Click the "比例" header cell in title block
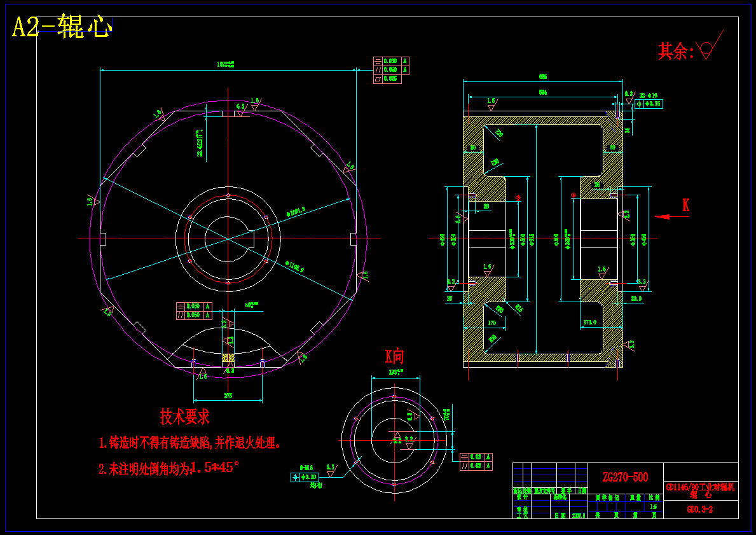 (654, 497)
